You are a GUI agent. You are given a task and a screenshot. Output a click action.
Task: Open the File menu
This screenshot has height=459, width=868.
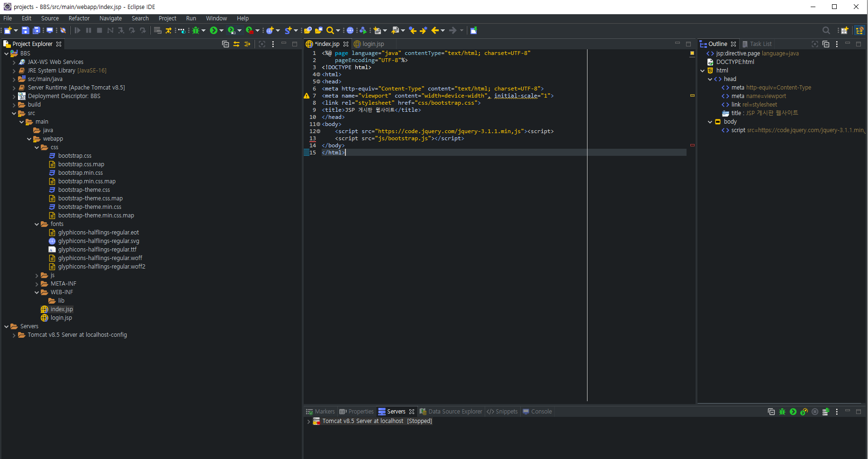pos(8,18)
